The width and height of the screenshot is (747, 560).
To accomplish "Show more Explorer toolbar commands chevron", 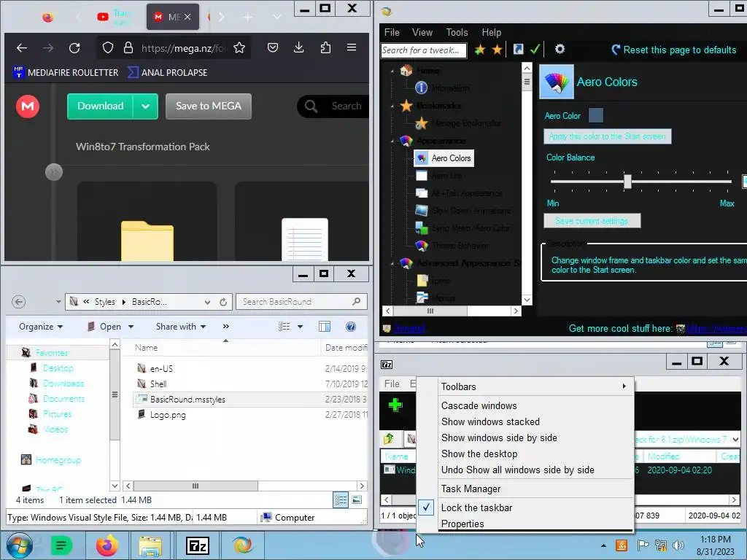I will (x=226, y=327).
